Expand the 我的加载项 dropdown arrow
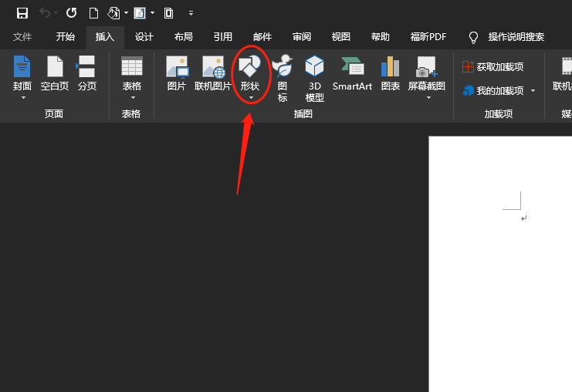The width and height of the screenshot is (572, 392). 533,90
